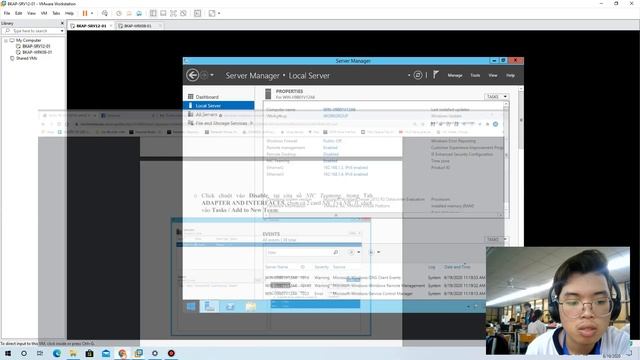Click the Cortana circle icon
This screenshot has width=640, height=360.
coord(24,353)
